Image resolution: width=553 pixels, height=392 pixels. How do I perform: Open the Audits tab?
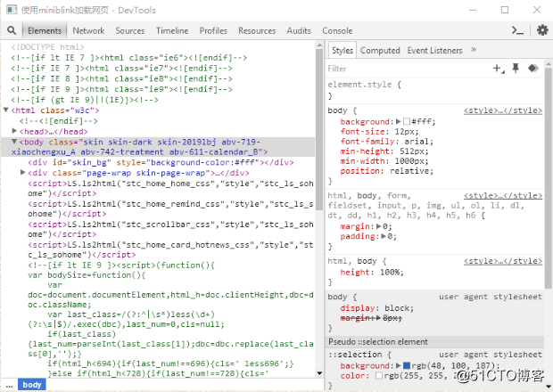click(299, 31)
